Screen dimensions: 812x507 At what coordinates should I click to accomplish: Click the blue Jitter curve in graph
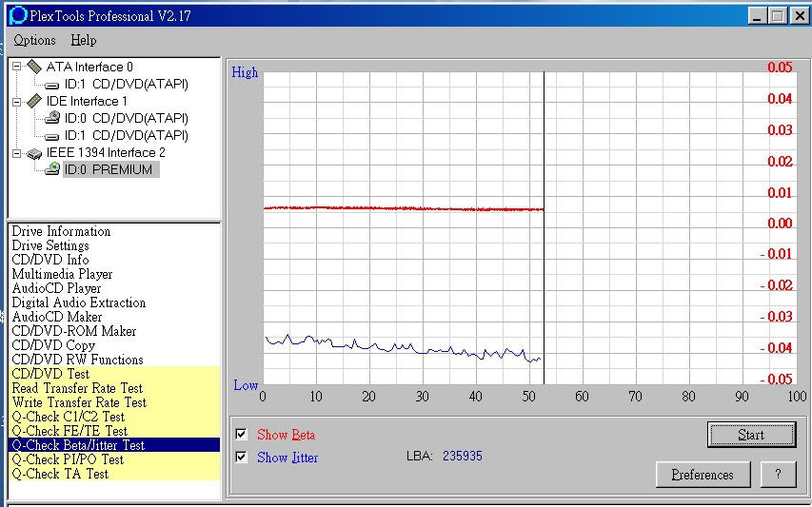tap(403, 348)
